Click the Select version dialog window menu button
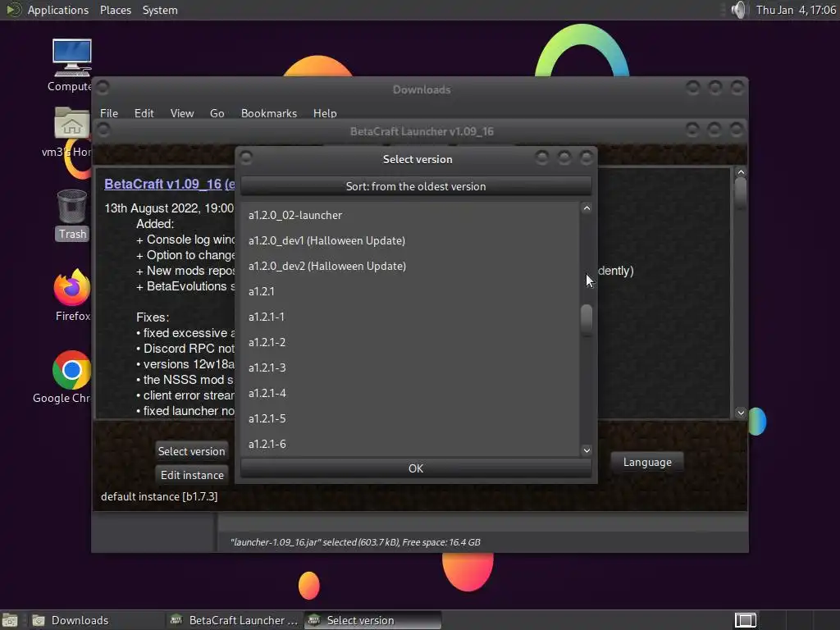Image resolution: width=840 pixels, height=630 pixels. click(246, 157)
